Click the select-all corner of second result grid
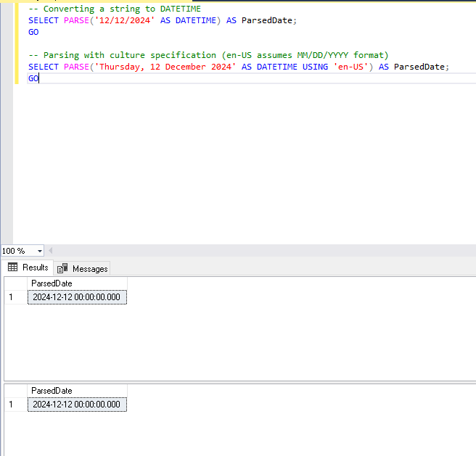Image resolution: width=476 pixels, height=456 pixels. coord(16,391)
